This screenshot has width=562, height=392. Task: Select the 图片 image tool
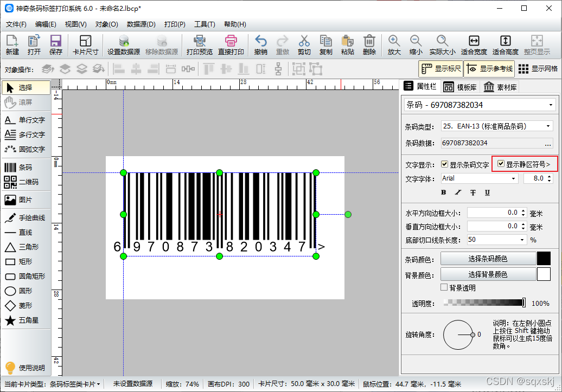coord(26,200)
